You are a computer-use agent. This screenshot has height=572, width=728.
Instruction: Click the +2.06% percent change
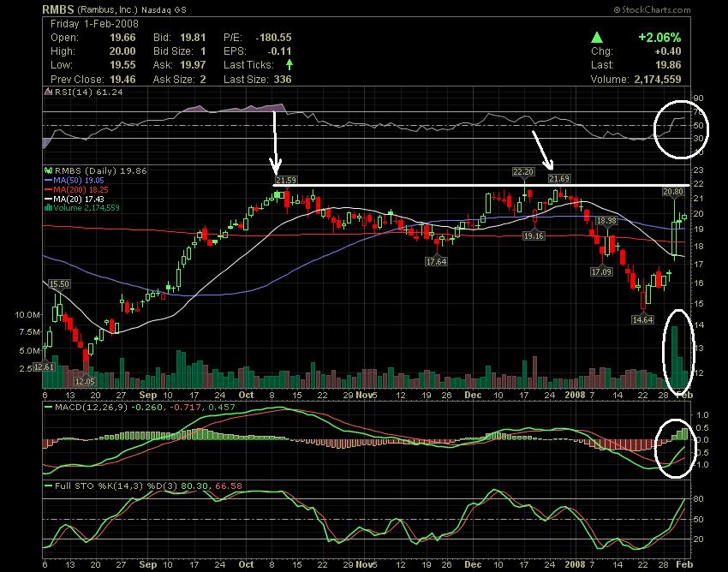(659, 38)
